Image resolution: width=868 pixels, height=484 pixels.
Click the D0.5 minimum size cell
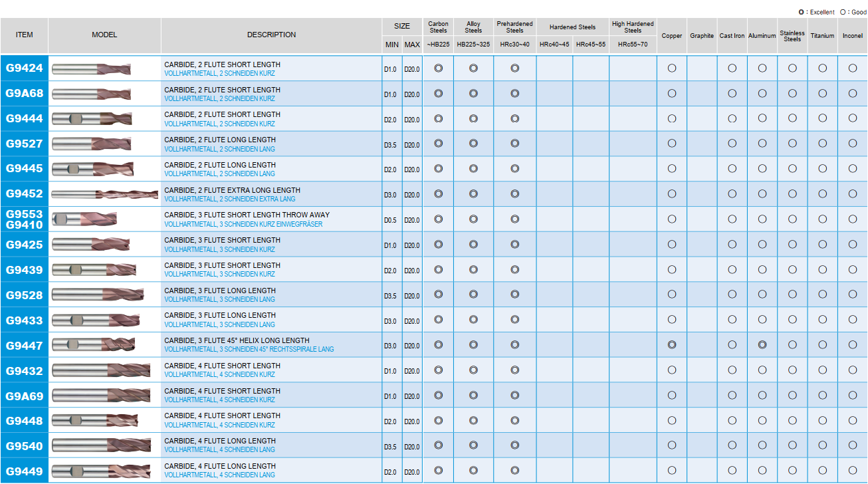click(390, 220)
